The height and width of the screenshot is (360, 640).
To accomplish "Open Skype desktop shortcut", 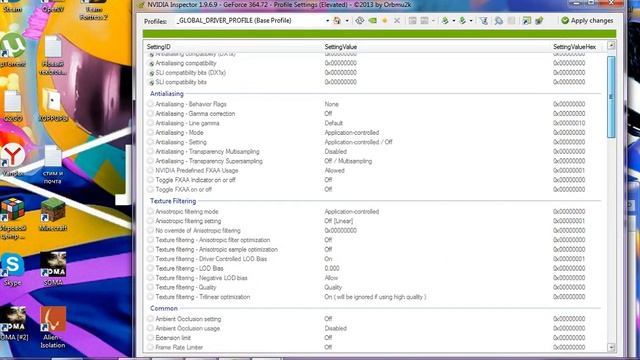I will tap(12, 269).
